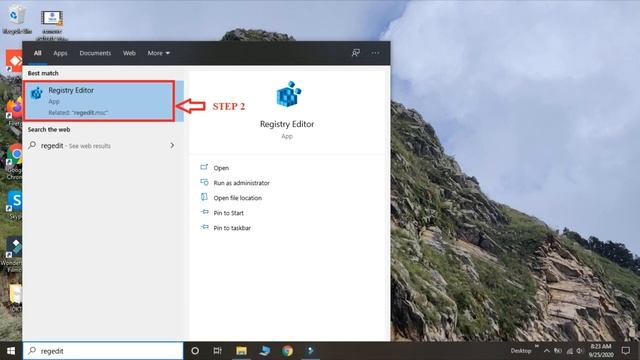Switch to the Documents search tab
The height and width of the screenshot is (360, 640).
(95, 53)
